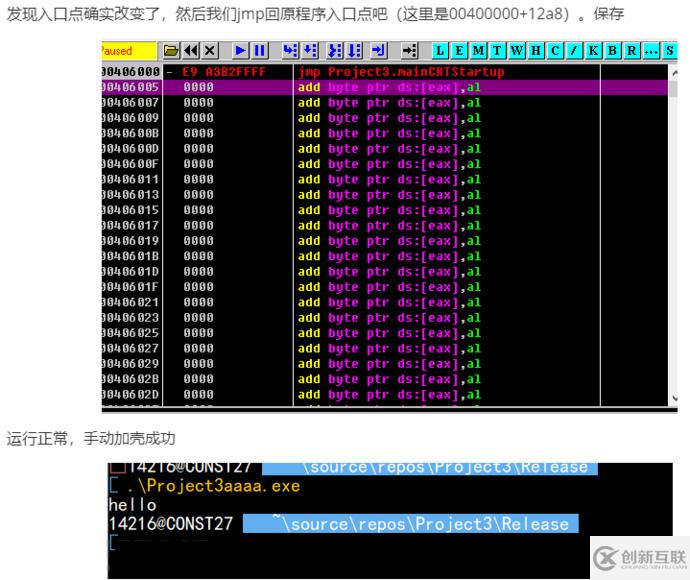Open the Patches window (/)
The width and height of the screenshot is (690, 580).
point(574,51)
